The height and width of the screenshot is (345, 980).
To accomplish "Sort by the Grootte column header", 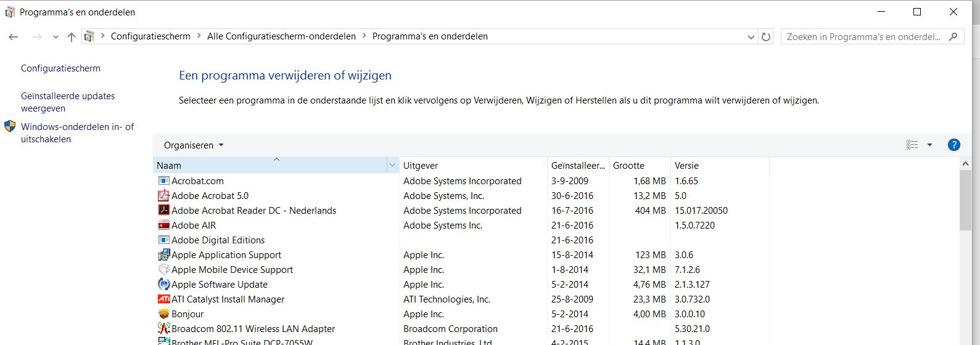I will pos(640,165).
